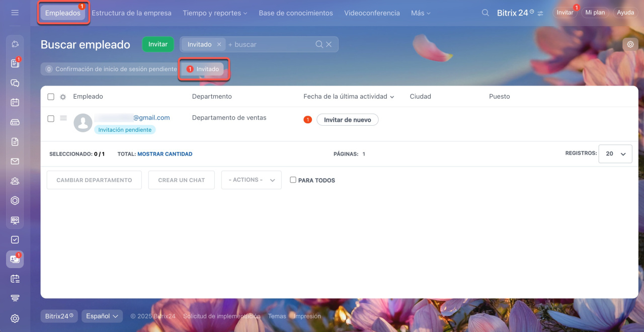Go to the Empleados tab

(x=63, y=13)
